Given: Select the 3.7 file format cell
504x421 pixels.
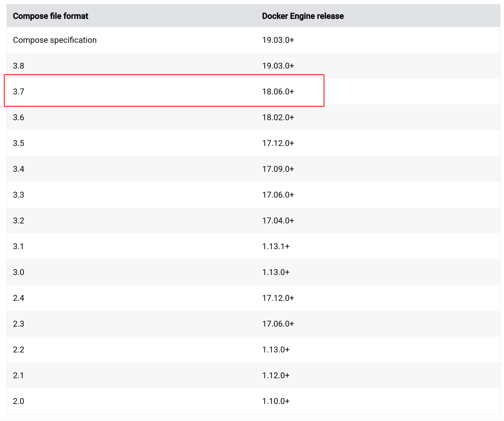Looking at the screenshot, I should tap(18, 92).
